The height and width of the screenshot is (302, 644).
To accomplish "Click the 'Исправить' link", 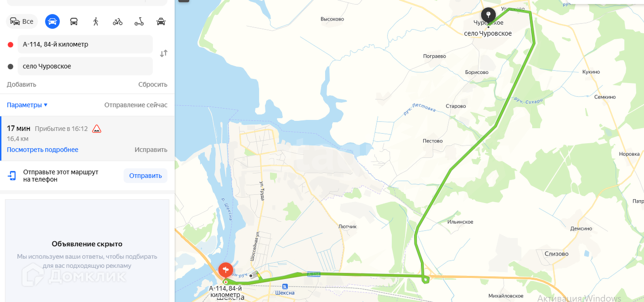I will coord(151,150).
